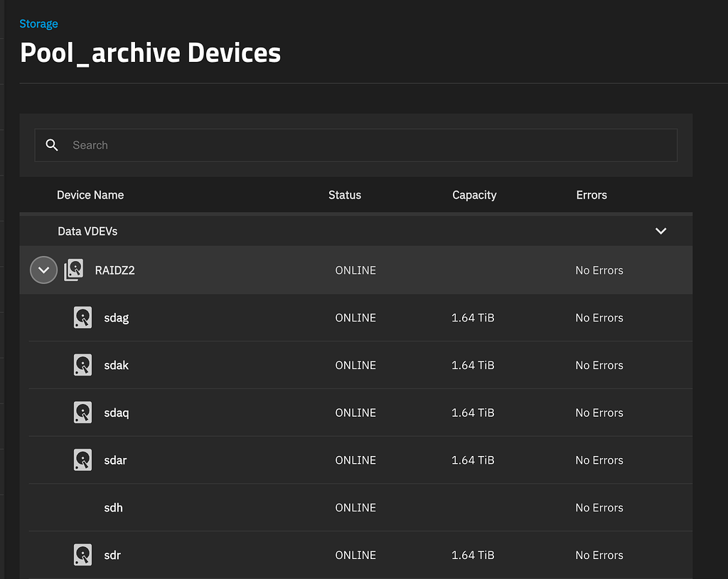The image size is (728, 579).
Task: Expand the Data VDEVs chevron on the right
Action: point(660,230)
